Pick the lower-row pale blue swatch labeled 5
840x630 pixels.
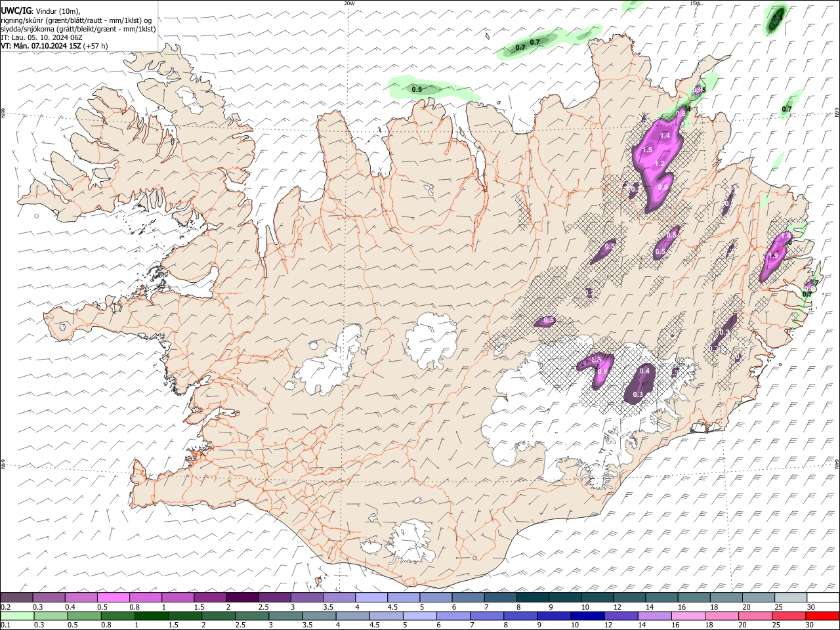(419, 616)
